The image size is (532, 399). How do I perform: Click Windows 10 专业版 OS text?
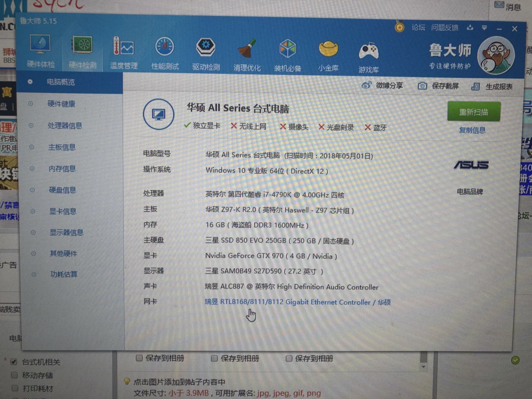pos(267,171)
